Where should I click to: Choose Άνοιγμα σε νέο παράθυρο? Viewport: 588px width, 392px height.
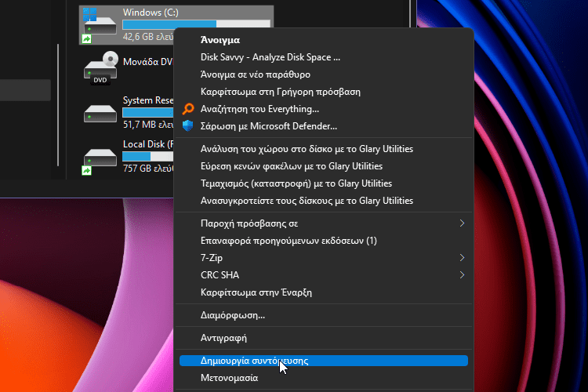coord(324,74)
